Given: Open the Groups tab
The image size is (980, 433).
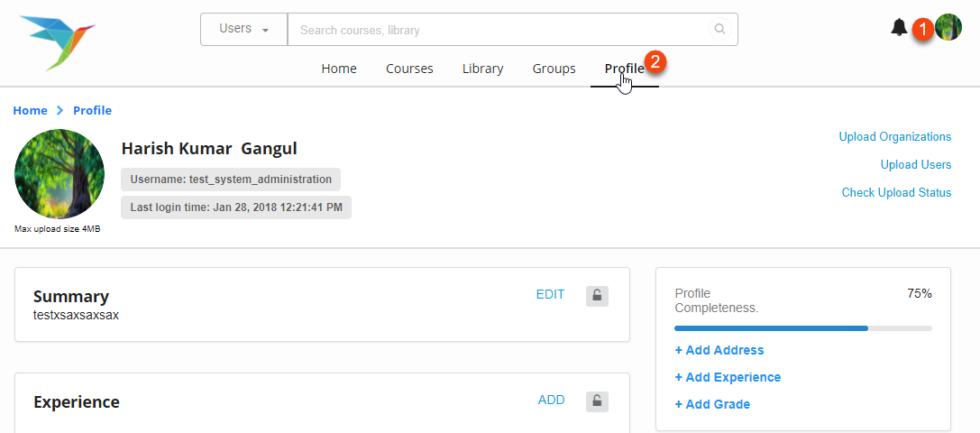Looking at the screenshot, I should coord(554,69).
